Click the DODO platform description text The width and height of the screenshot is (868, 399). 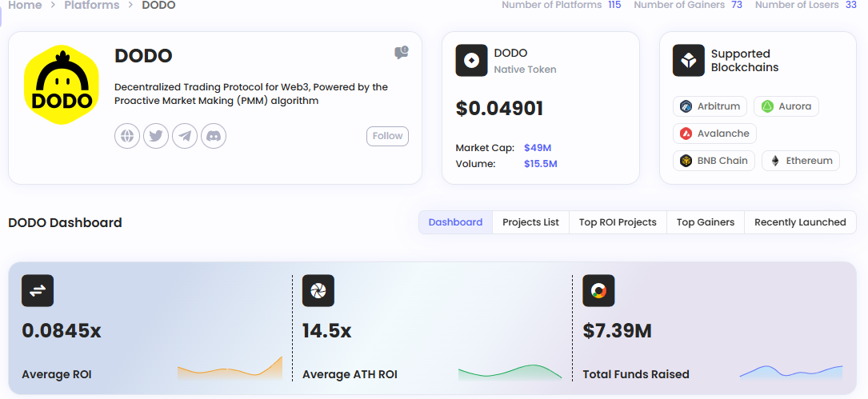coord(250,94)
